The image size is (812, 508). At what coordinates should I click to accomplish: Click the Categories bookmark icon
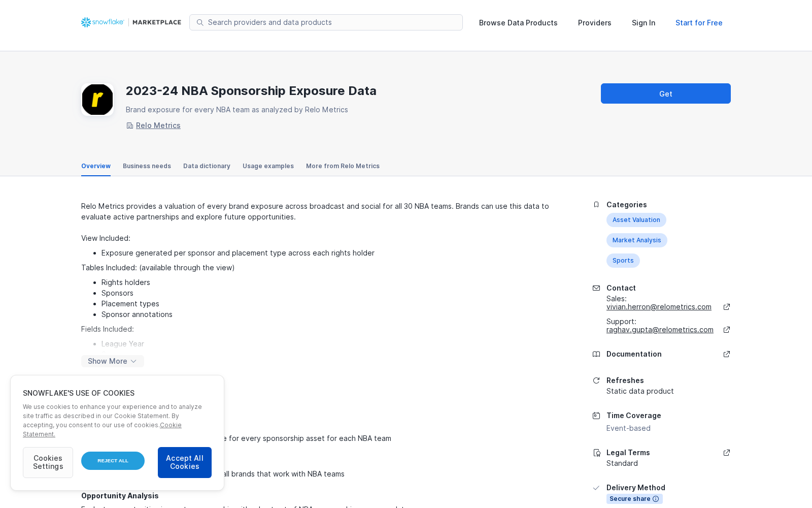596,205
